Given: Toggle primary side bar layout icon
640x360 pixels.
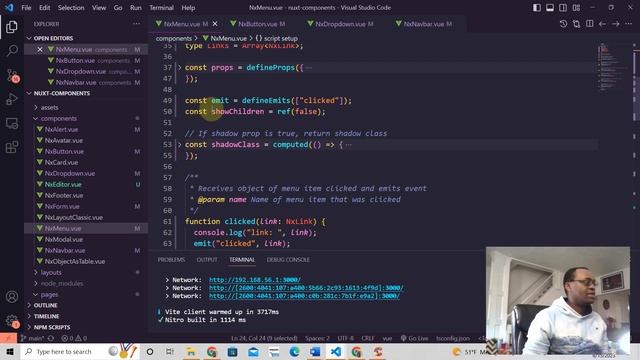Looking at the screenshot, I should pyautogui.click(x=537, y=7).
